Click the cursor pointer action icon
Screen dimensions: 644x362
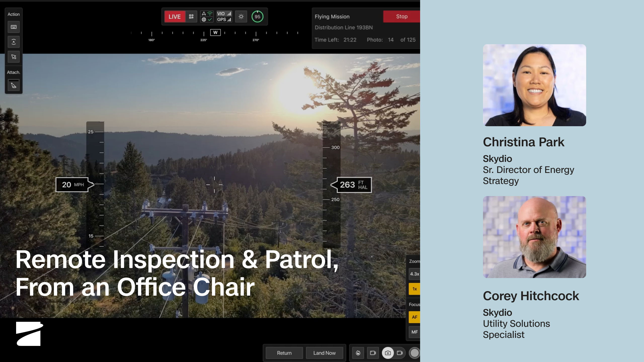(x=14, y=57)
